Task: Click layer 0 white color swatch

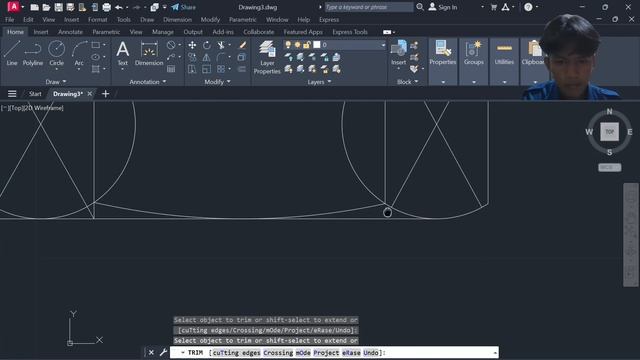Action: pos(317,44)
